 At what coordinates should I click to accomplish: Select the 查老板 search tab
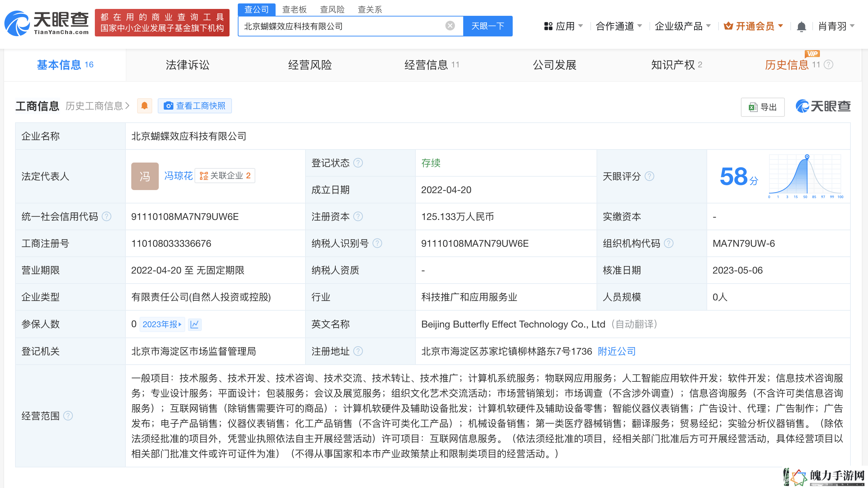point(294,9)
